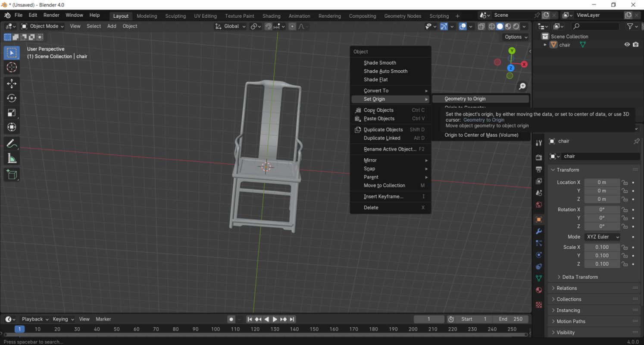This screenshot has width=644, height=345.
Task: Activate the Cursor tool
Action: [x=12, y=67]
